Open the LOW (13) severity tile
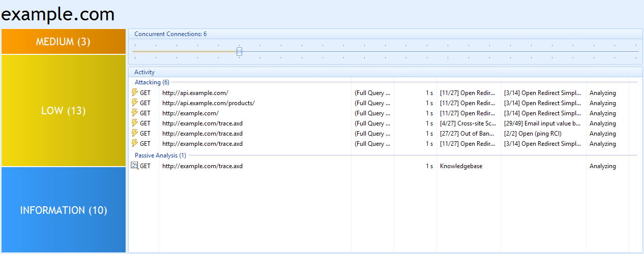 click(63, 111)
